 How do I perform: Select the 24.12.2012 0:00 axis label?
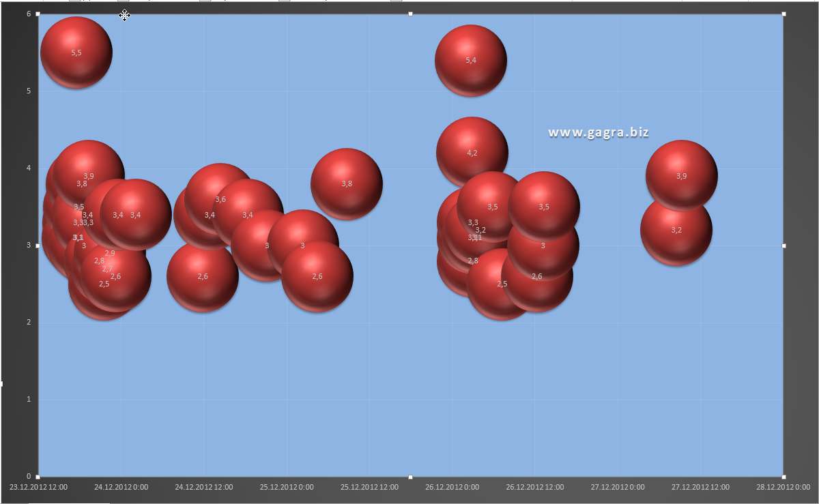121,488
